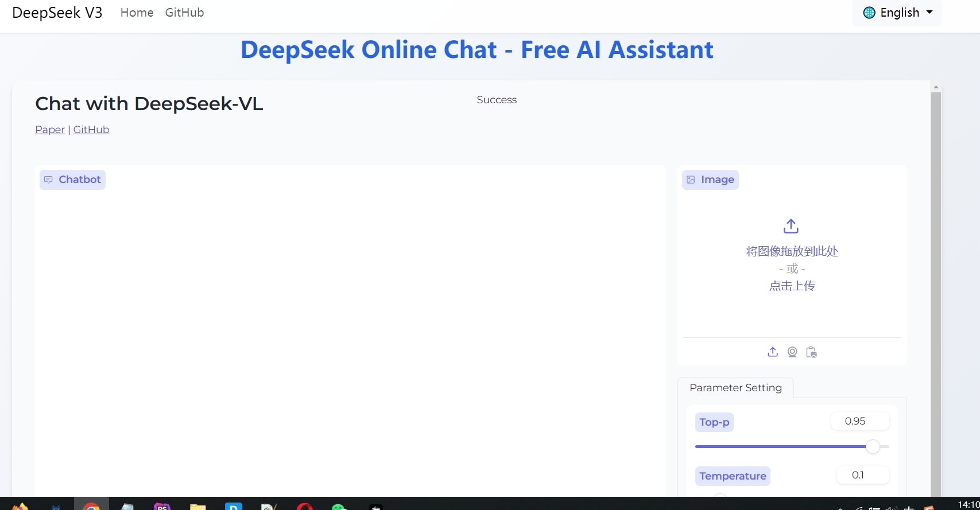Screen dimensions: 980x510
Task: Click the Chat with DeepSeek-VL heading
Action: coord(149,104)
